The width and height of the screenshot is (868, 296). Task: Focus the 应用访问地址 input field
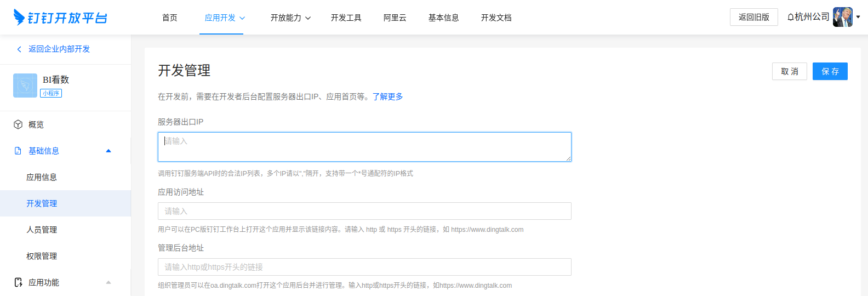click(364, 211)
